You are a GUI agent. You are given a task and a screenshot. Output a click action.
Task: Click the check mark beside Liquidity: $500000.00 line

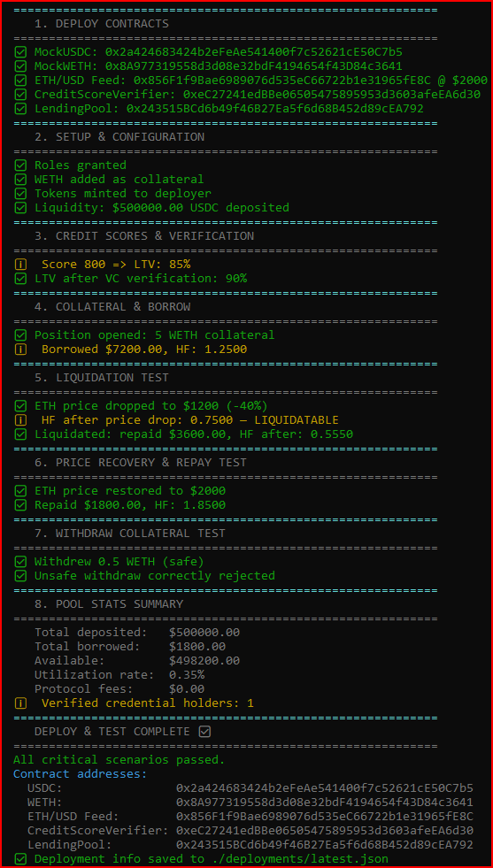coord(20,208)
